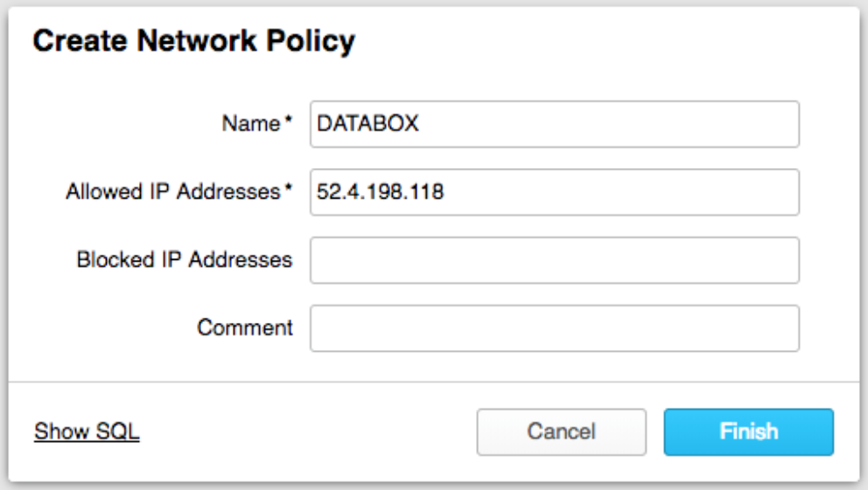Click the empty Blocked IP Addresses field
868x490 pixels.
click(x=554, y=260)
